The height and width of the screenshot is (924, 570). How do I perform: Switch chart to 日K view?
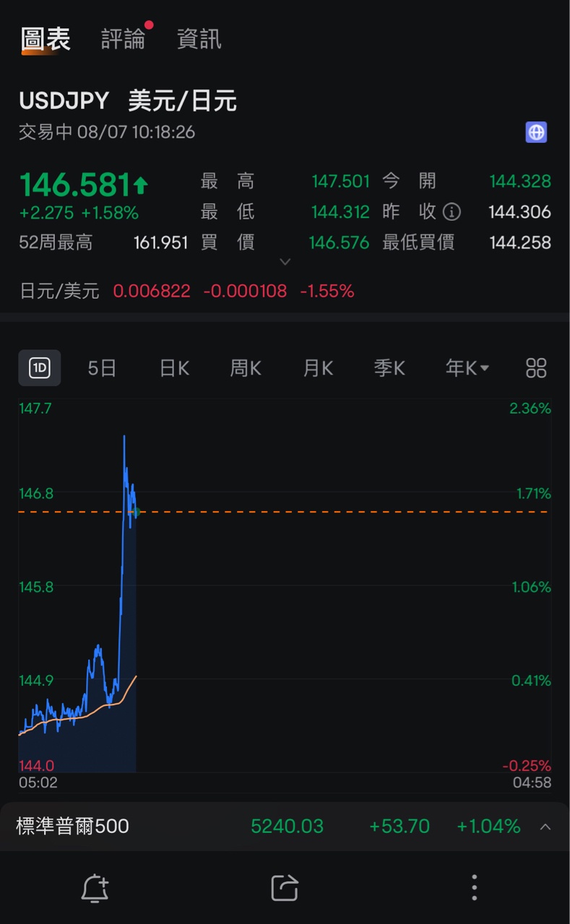174,368
